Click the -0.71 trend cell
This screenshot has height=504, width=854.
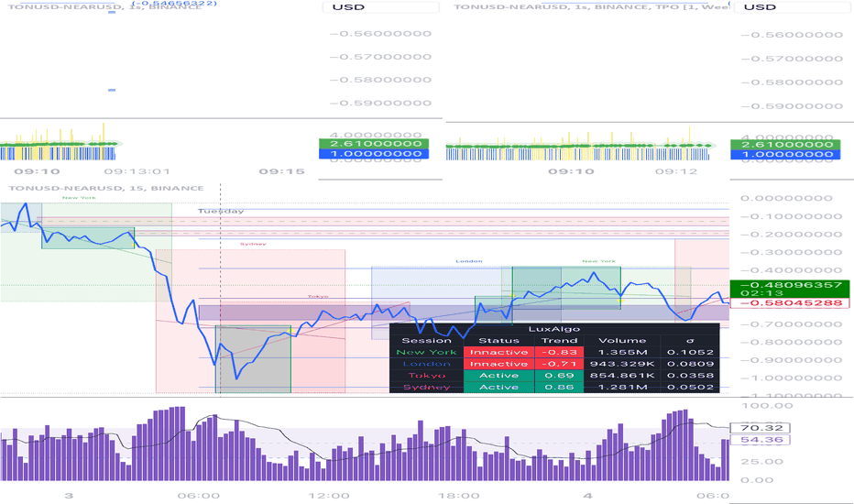(559, 364)
